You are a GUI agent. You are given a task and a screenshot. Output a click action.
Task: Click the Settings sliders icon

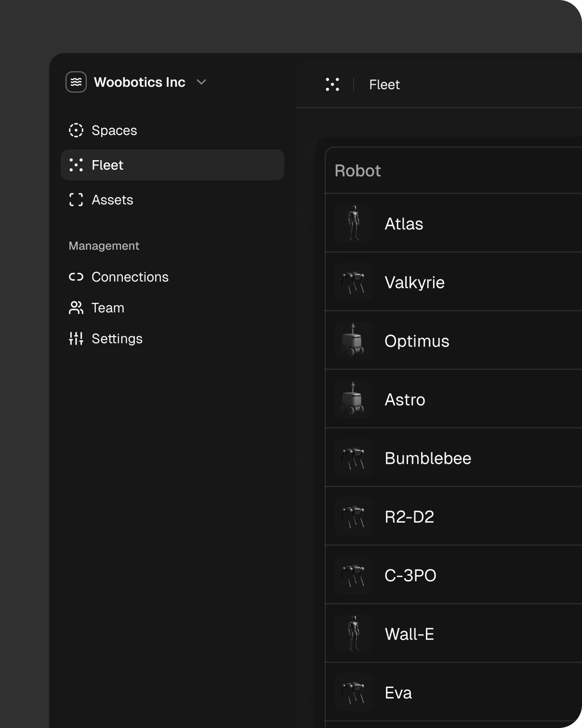pos(76,338)
